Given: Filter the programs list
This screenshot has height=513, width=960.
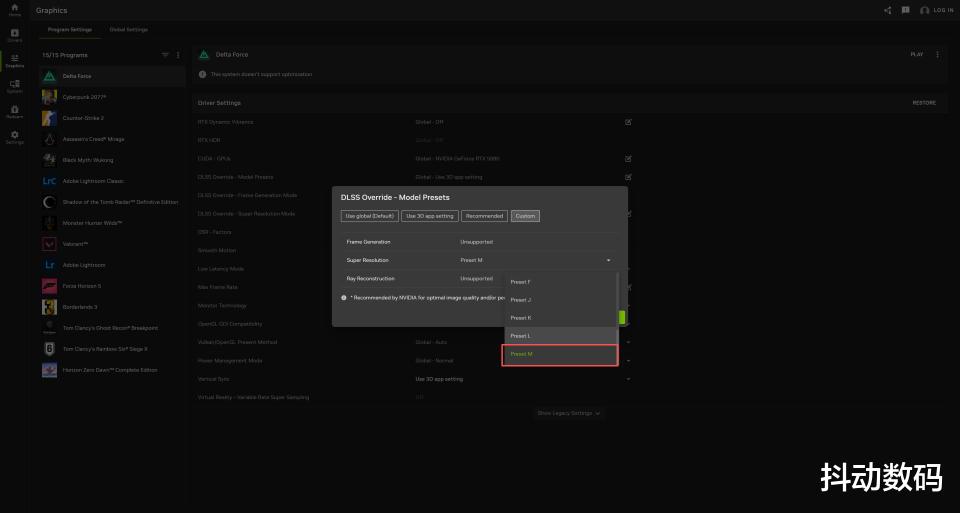Looking at the screenshot, I should pos(166,55).
